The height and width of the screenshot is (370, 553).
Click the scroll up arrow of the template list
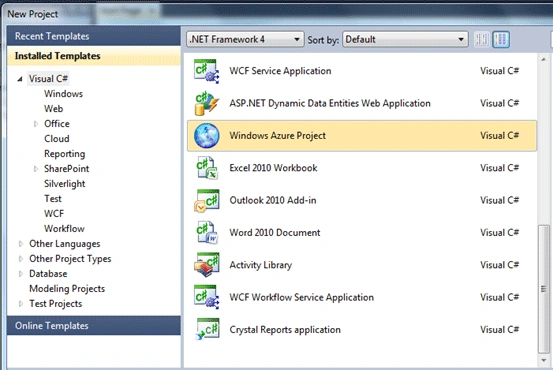tap(543, 59)
